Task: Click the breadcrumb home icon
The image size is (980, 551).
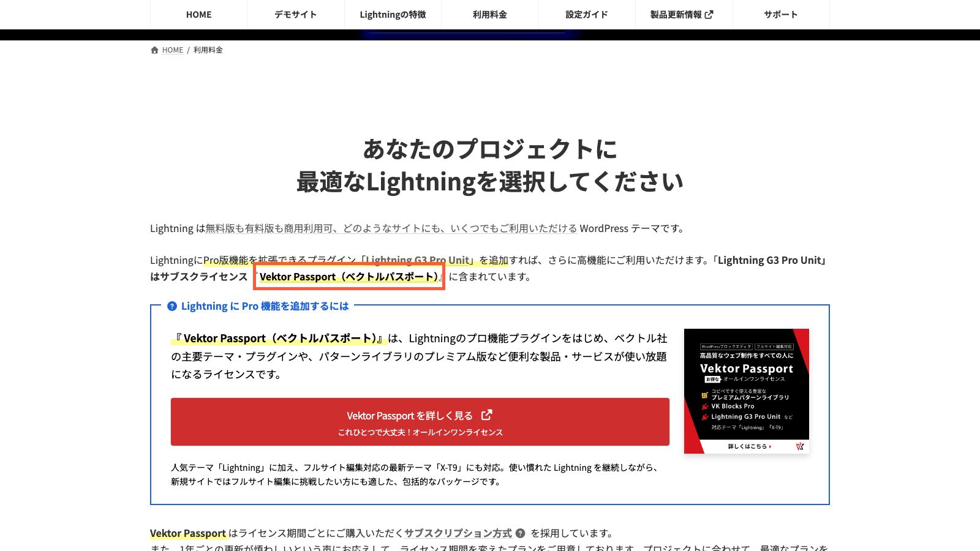Action: [154, 50]
